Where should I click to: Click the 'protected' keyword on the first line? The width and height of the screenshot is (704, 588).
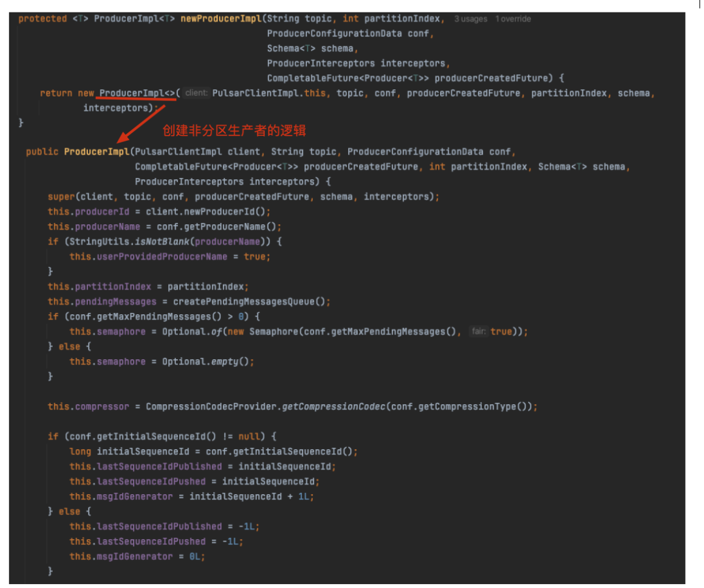42,19
